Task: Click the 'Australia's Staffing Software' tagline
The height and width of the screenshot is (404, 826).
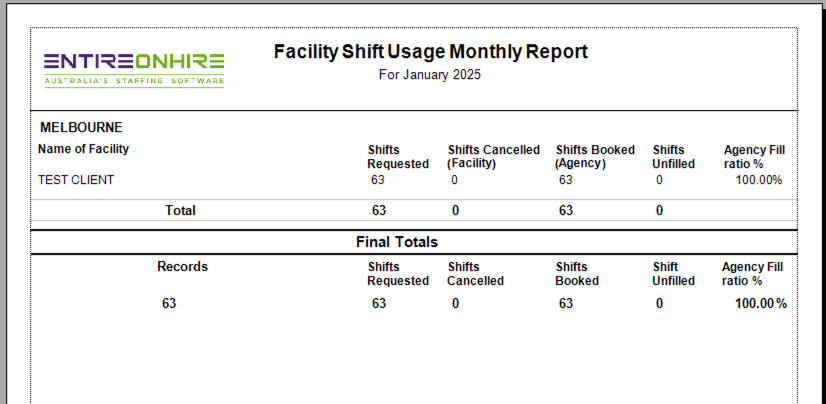Action: (134, 81)
